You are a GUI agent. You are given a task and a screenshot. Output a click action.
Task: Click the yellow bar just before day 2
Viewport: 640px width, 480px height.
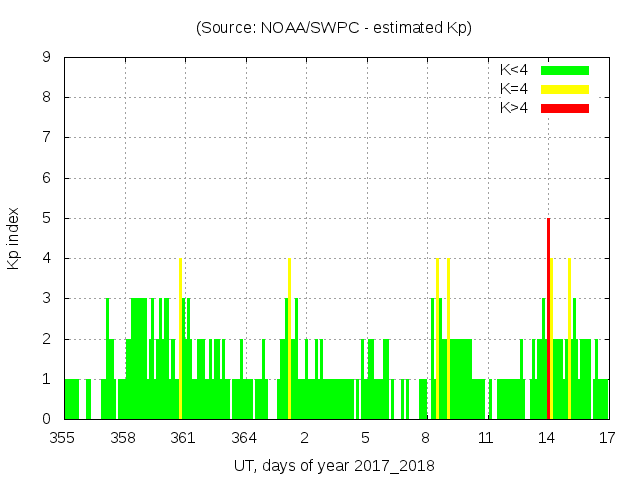[x=289, y=338]
